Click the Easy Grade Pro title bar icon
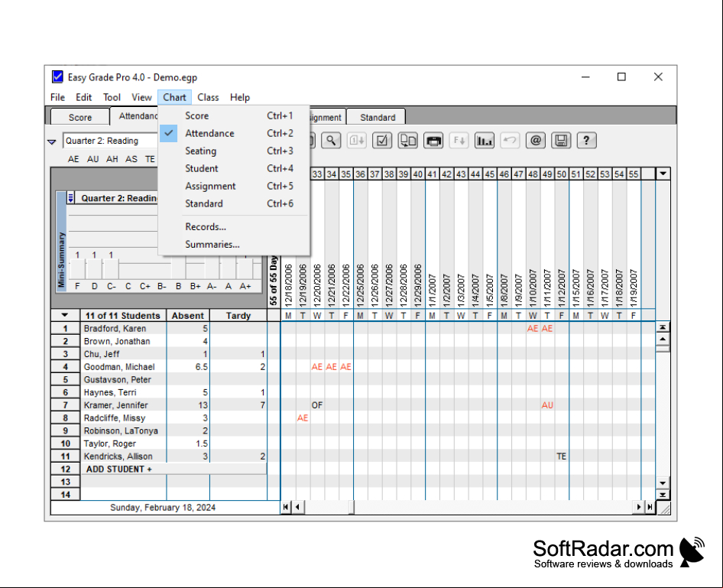Image resolution: width=723 pixels, height=588 pixels. (57, 76)
